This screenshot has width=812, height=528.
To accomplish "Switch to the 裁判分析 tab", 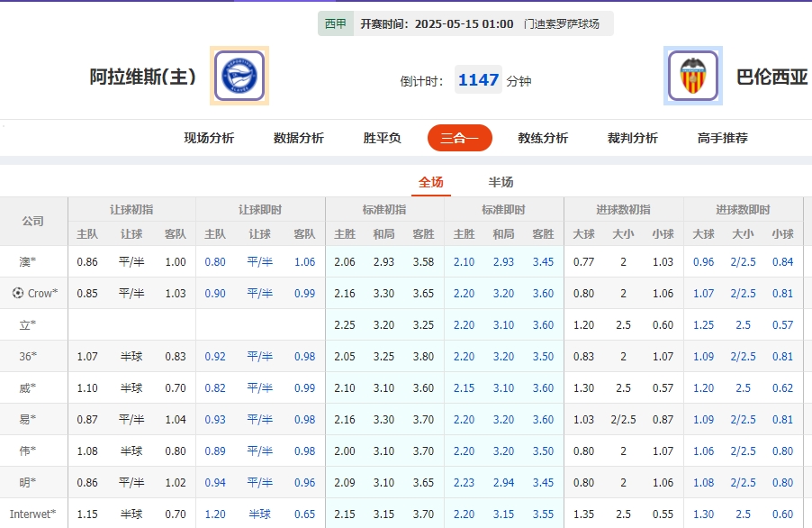I will pos(632,139).
